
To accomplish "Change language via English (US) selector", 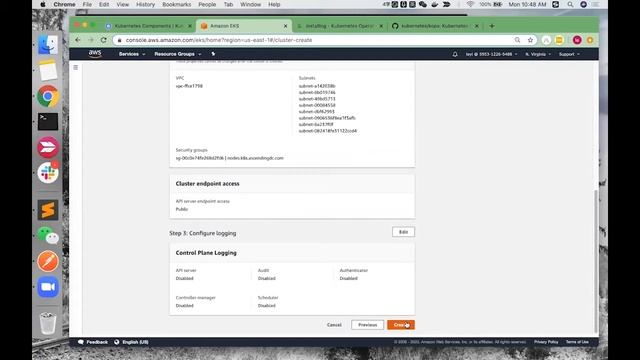I will point(131,342).
